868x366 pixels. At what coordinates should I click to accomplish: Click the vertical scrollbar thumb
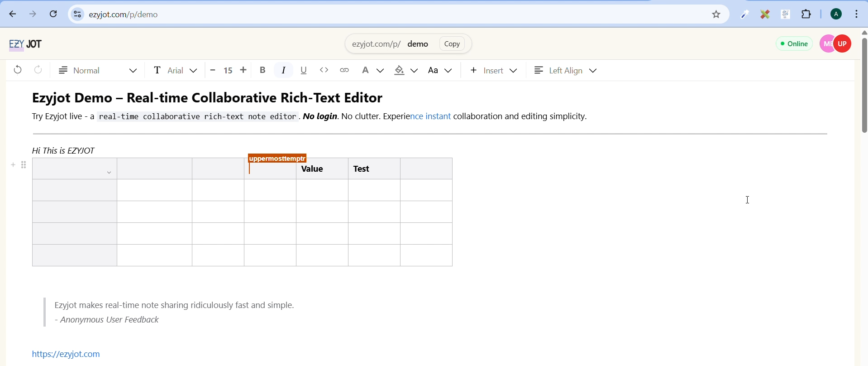pyautogui.click(x=864, y=86)
